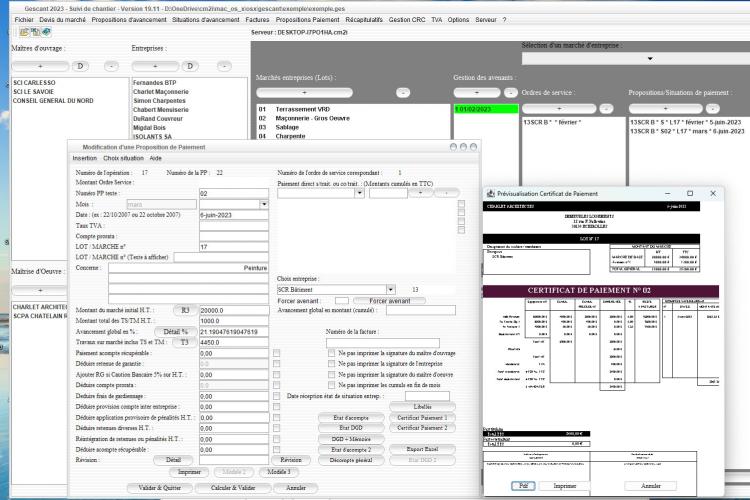Select SCI CARLESSO in Maîtres d'ouvrage list
Screen dimensions: 750x500
click(x=34, y=83)
